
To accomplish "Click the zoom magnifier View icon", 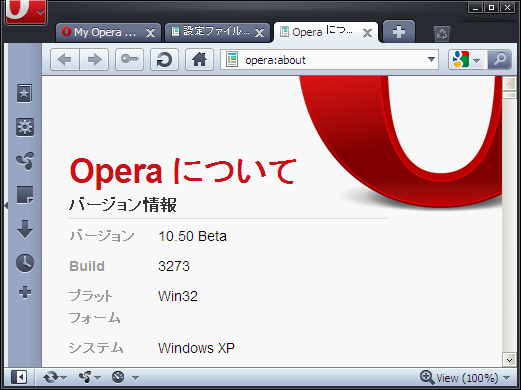I will click(x=427, y=377).
